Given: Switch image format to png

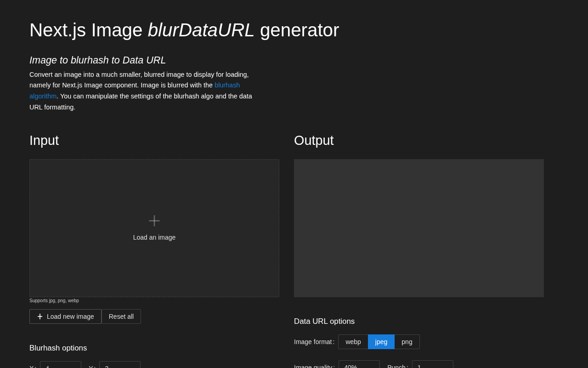Looking at the screenshot, I should click(407, 342).
